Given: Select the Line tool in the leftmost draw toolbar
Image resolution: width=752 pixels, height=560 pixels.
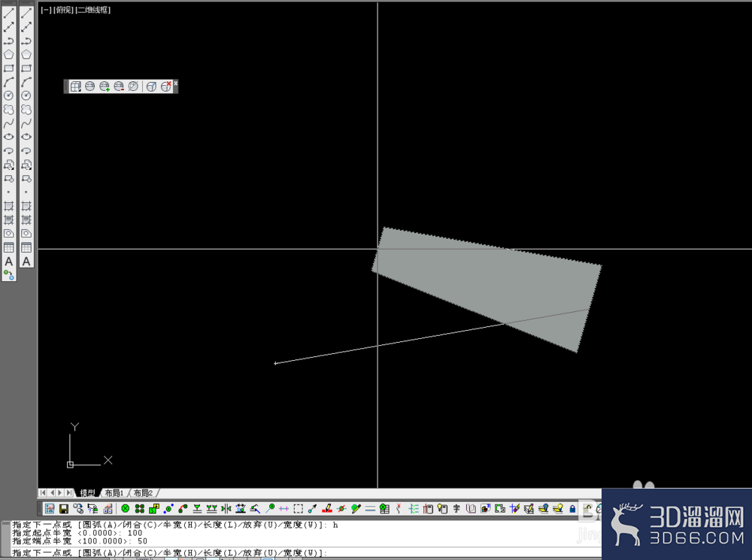Looking at the screenshot, I should pos(8,13).
